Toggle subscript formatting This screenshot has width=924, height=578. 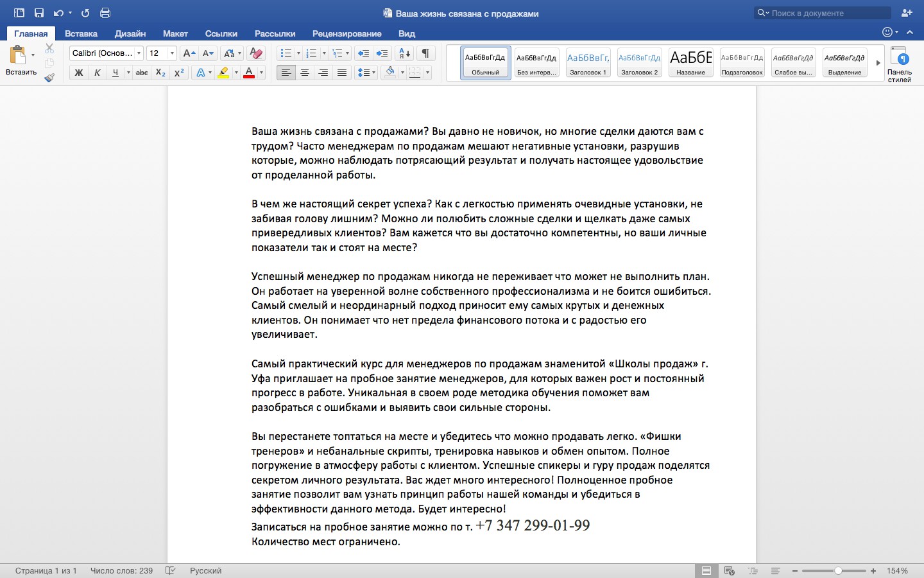pos(160,73)
